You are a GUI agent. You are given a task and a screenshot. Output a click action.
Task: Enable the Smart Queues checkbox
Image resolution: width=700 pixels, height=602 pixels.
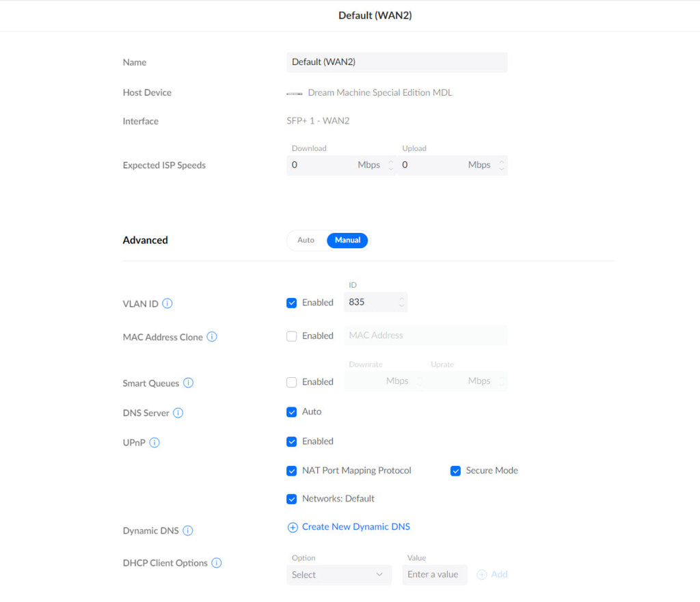pos(292,383)
